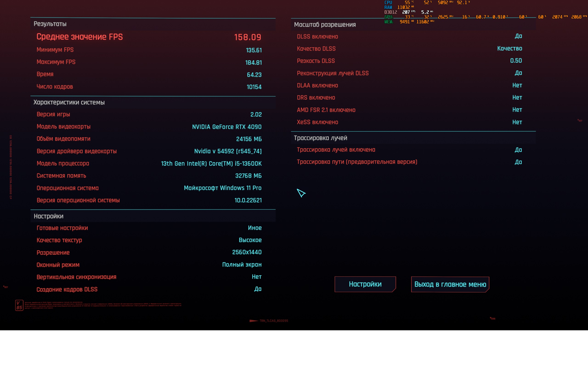Click the Нет value for AMD FSR 2.1
This screenshot has width=588, height=367.
point(517,110)
